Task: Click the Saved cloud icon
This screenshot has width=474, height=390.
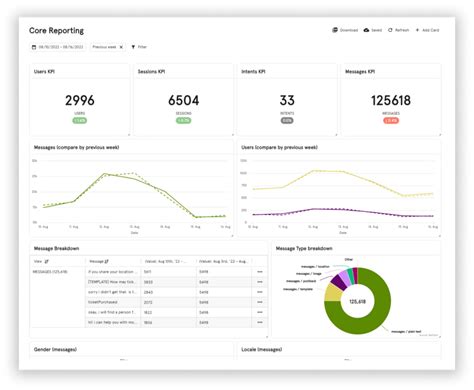Action: click(x=366, y=30)
